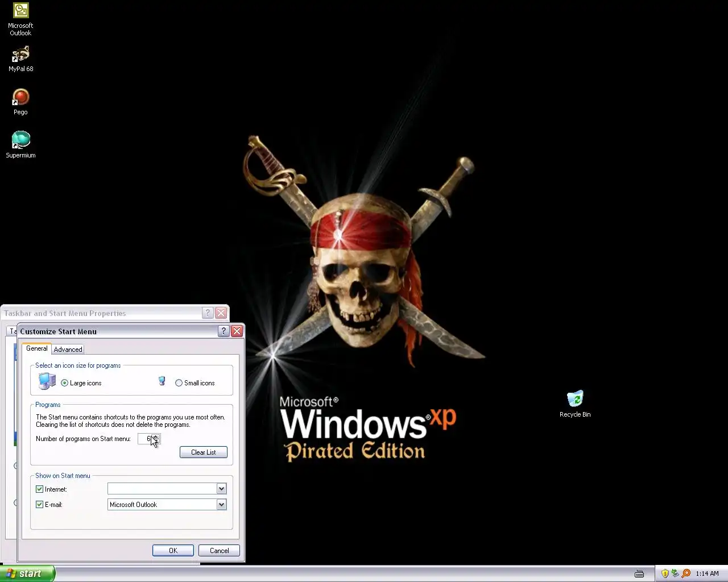This screenshot has width=728, height=582.
Task: Click Cancel in Customize Start Menu
Action: click(x=219, y=550)
